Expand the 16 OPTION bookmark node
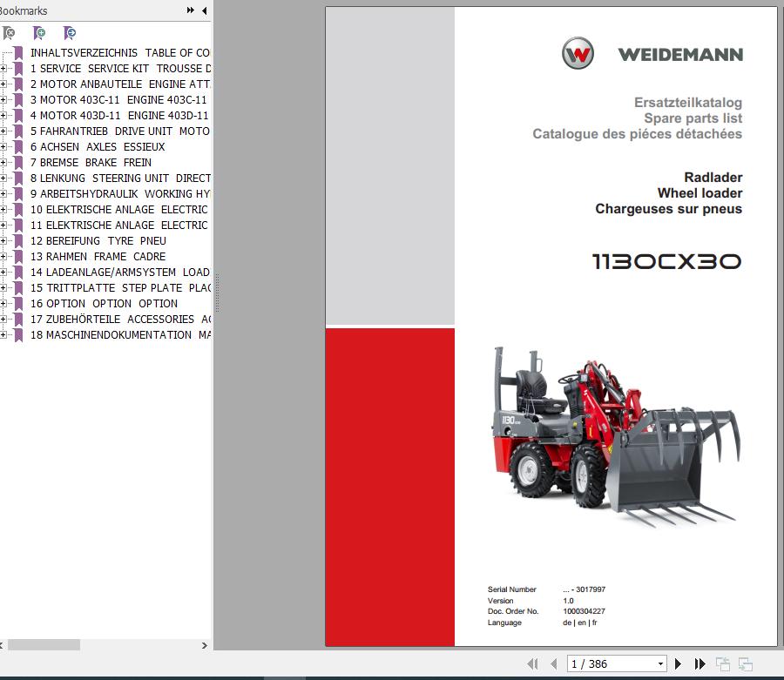The width and height of the screenshot is (784, 680). tap(3, 303)
